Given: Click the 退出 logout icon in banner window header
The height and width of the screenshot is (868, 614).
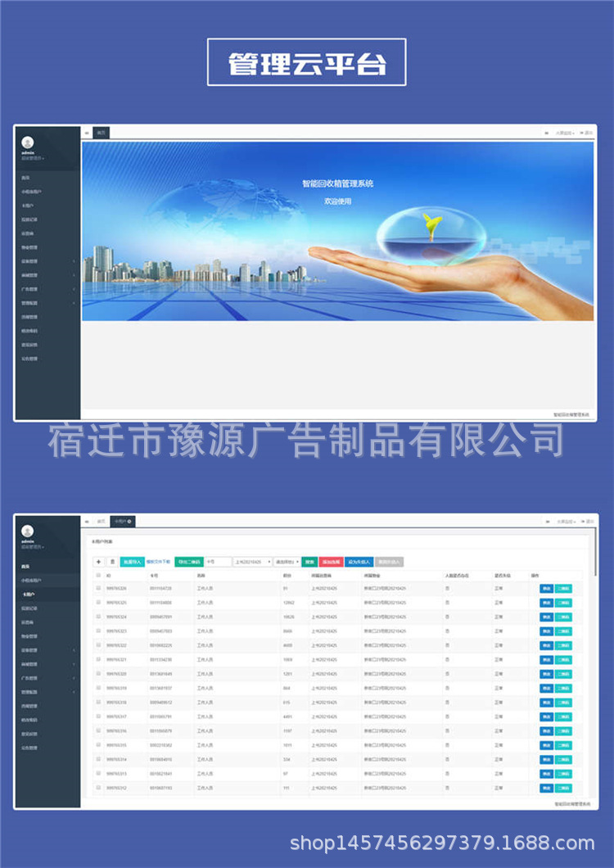Looking at the screenshot, I should pos(587,133).
